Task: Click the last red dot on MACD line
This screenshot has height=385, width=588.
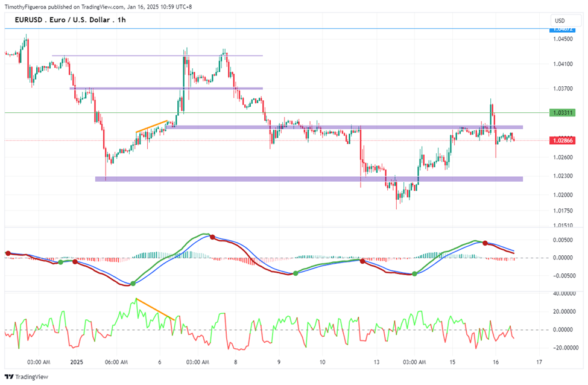Action: click(x=485, y=243)
